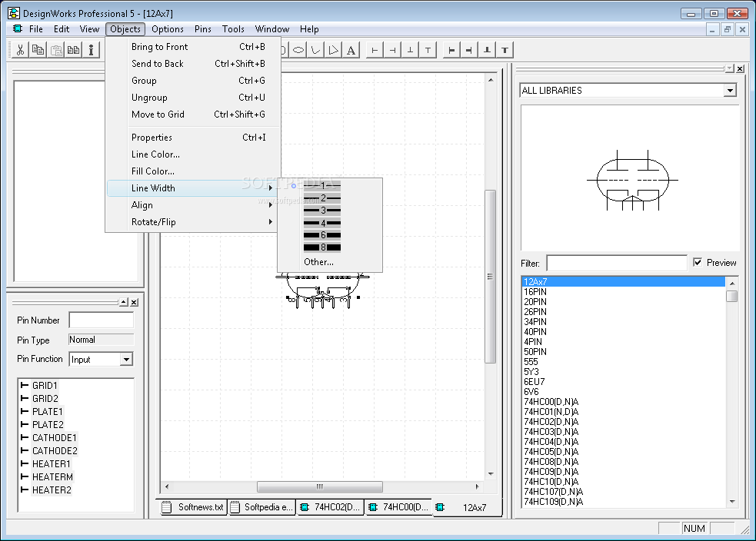Click the Cut scissors toolbar icon
Image resolution: width=756 pixels, height=541 pixels.
point(20,50)
